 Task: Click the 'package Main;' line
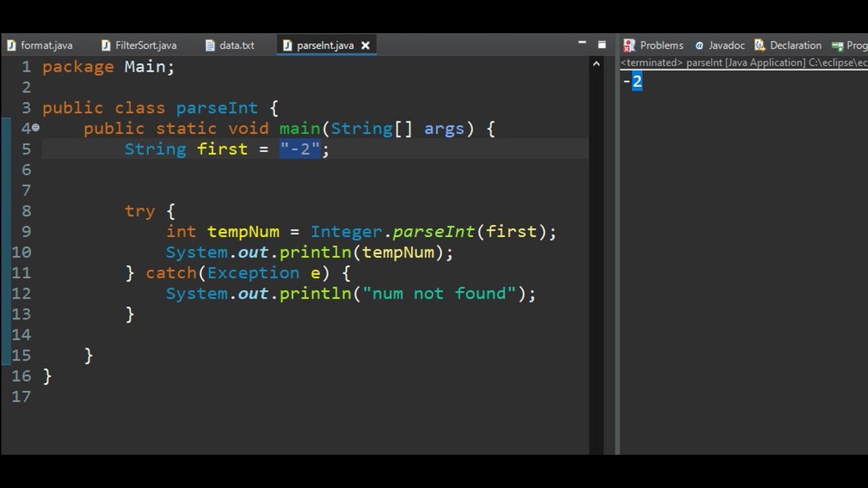pos(108,67)
